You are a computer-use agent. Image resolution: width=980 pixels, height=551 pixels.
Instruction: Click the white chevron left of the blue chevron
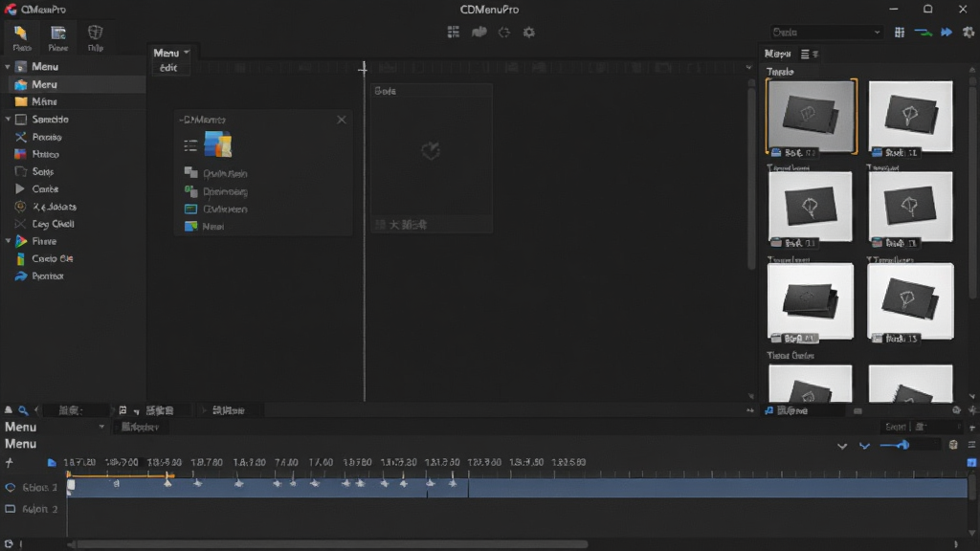pyautogui.click(x=842, y=446)
